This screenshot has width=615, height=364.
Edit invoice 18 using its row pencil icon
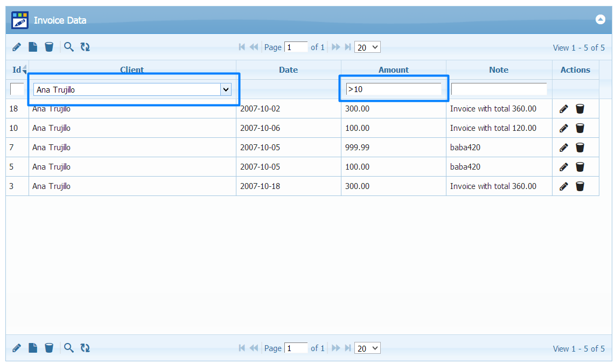[x=563, y=108]
